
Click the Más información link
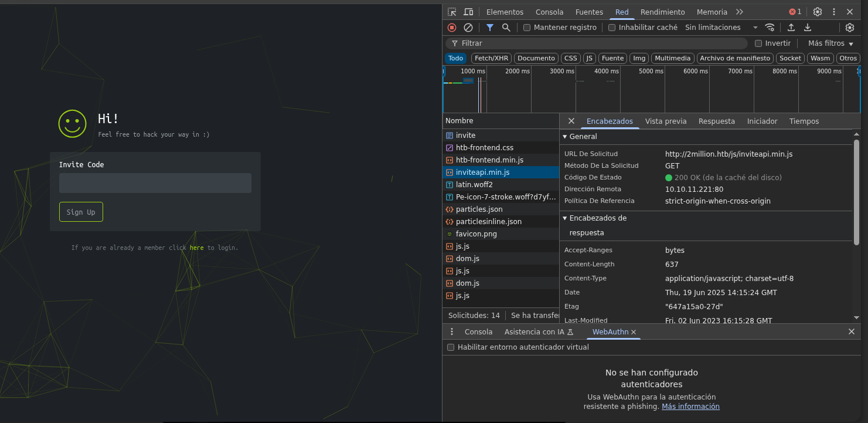690,407
